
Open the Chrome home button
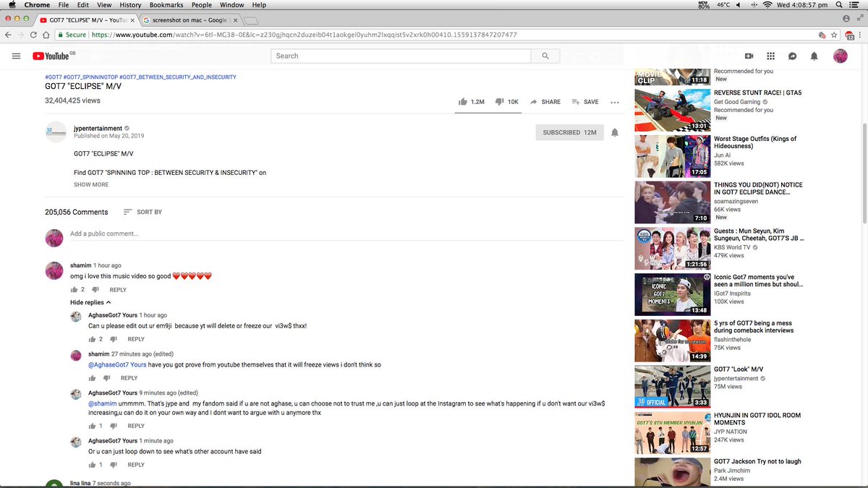point(46,35)
